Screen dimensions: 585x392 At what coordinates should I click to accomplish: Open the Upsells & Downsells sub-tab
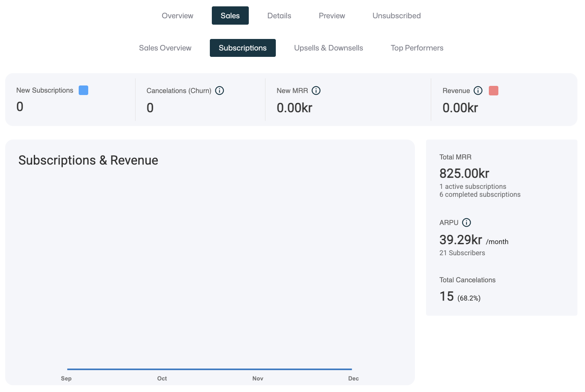tap(328, 48)
